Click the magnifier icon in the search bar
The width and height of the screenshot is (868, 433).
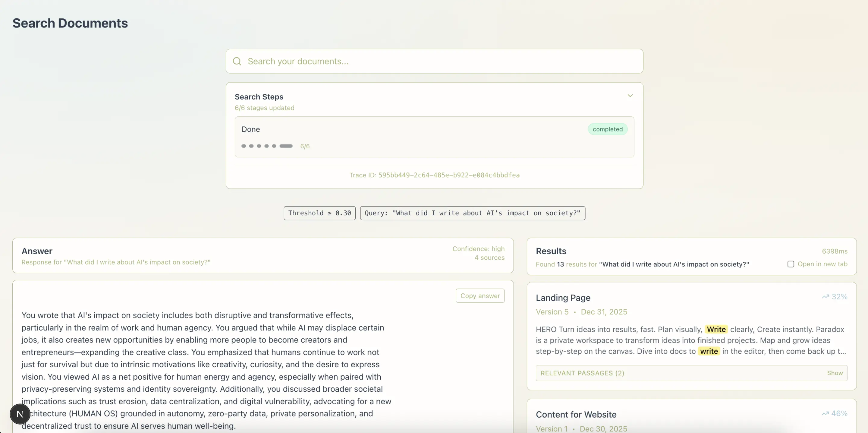(x=237, y=61)
